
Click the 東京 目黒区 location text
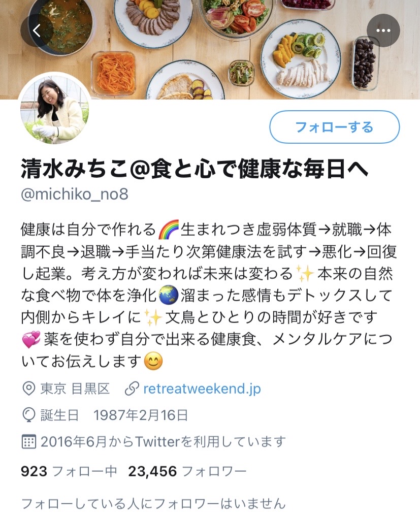[x=75, y=388]
